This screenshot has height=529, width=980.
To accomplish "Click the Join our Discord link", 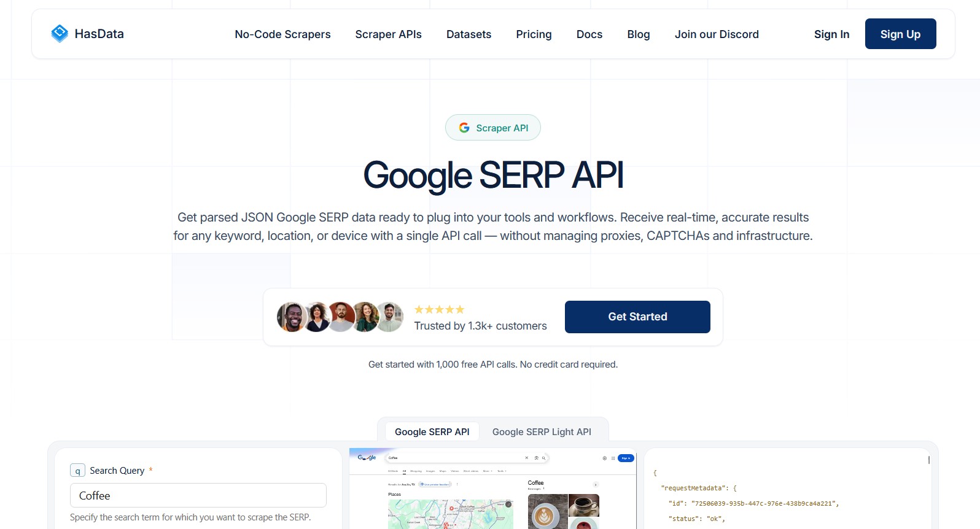I will click(x=717, y=34).
